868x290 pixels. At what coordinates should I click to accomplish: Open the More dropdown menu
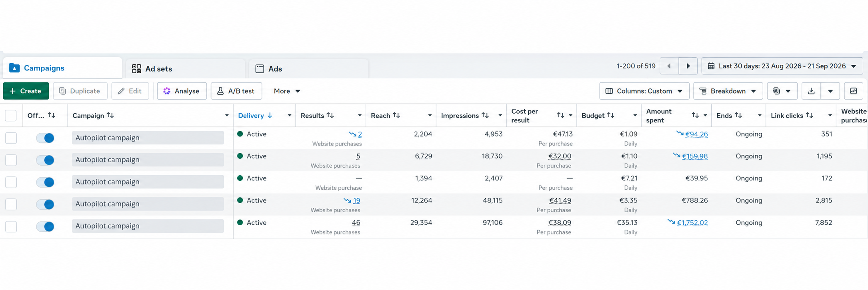pos(287,91)
